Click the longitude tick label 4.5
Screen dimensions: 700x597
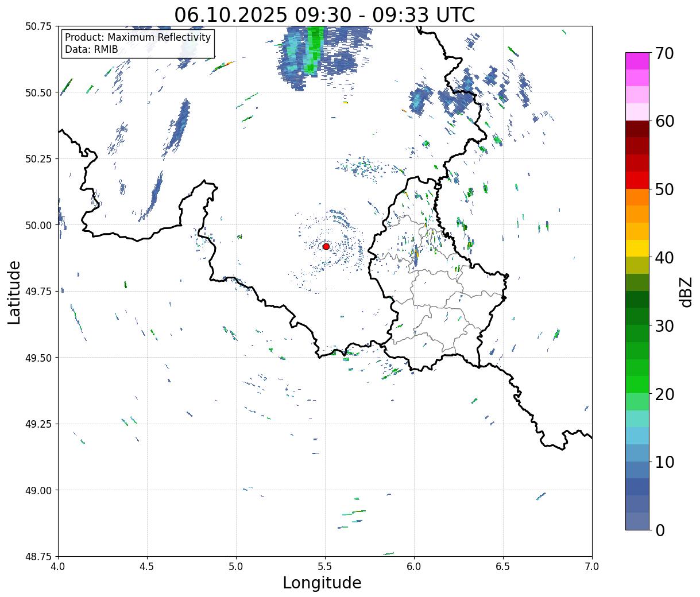(x=147, y=567)
